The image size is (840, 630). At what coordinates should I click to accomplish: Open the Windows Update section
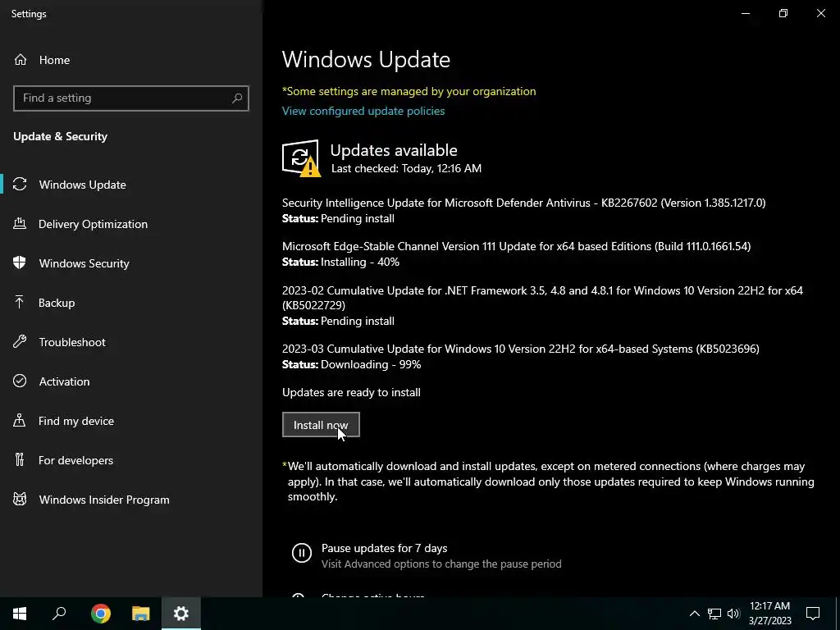coord(131,185)
